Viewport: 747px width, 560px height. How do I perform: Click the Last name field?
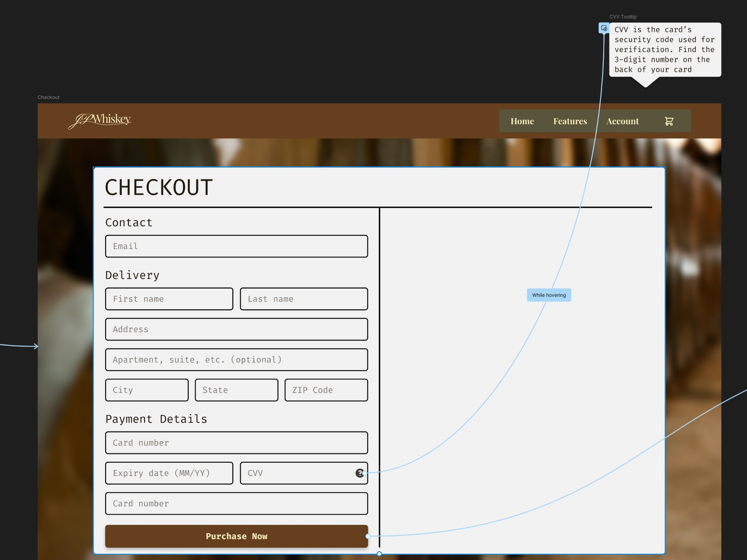click(304, 299)
